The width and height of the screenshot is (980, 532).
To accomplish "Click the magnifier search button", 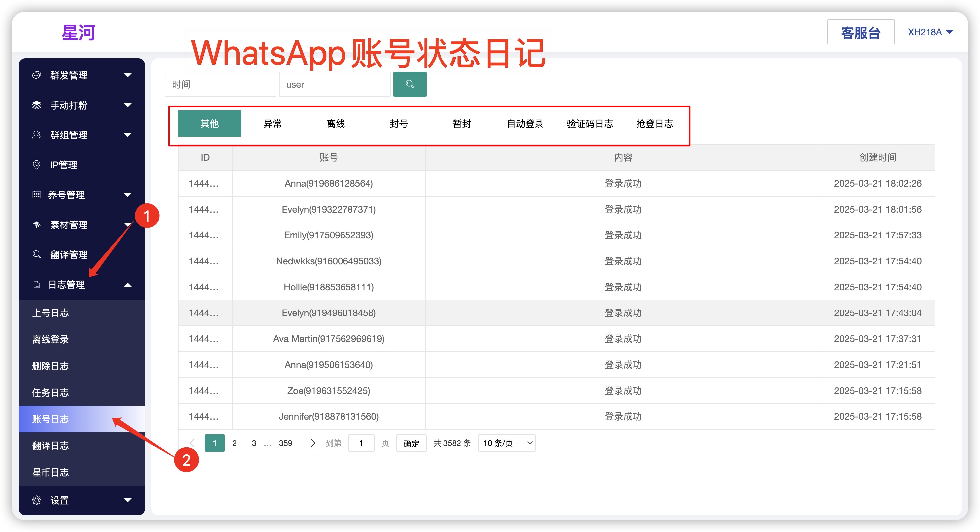I will [409, 84].
